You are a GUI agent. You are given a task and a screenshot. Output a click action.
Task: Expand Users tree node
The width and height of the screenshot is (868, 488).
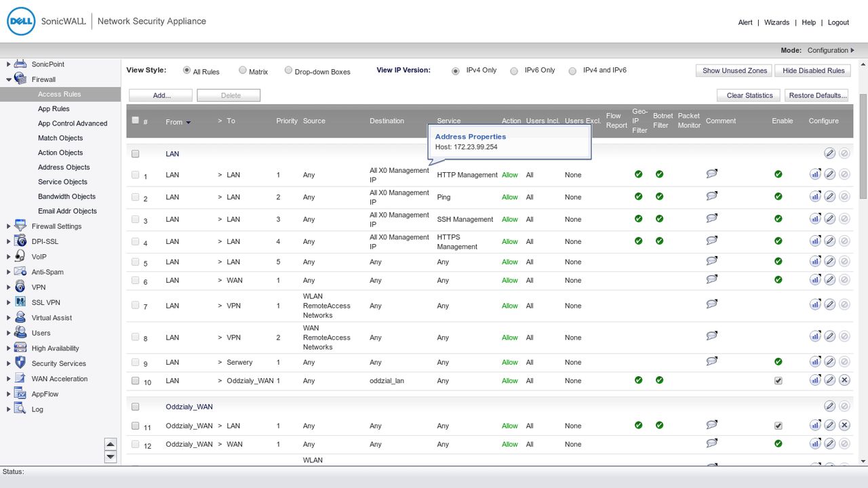[x=9, y=333]
